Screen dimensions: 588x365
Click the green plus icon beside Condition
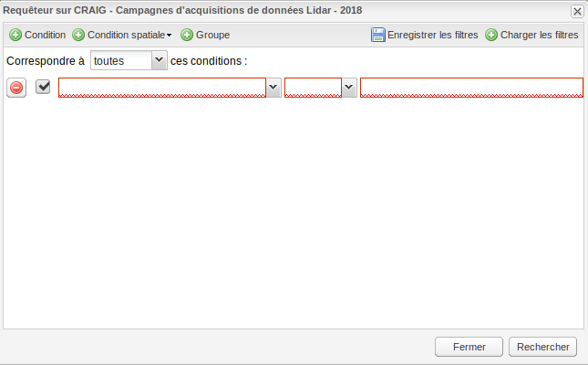point(15,35)
